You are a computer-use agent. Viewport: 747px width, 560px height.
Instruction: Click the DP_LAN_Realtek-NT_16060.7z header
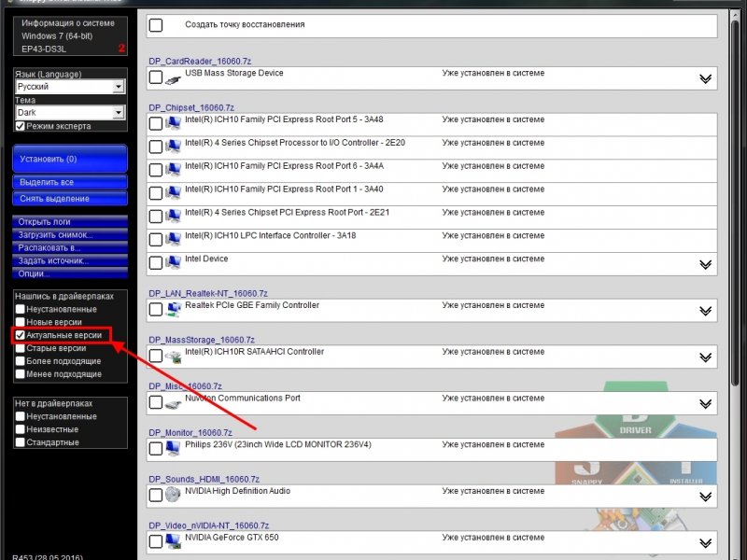(208, 293)
